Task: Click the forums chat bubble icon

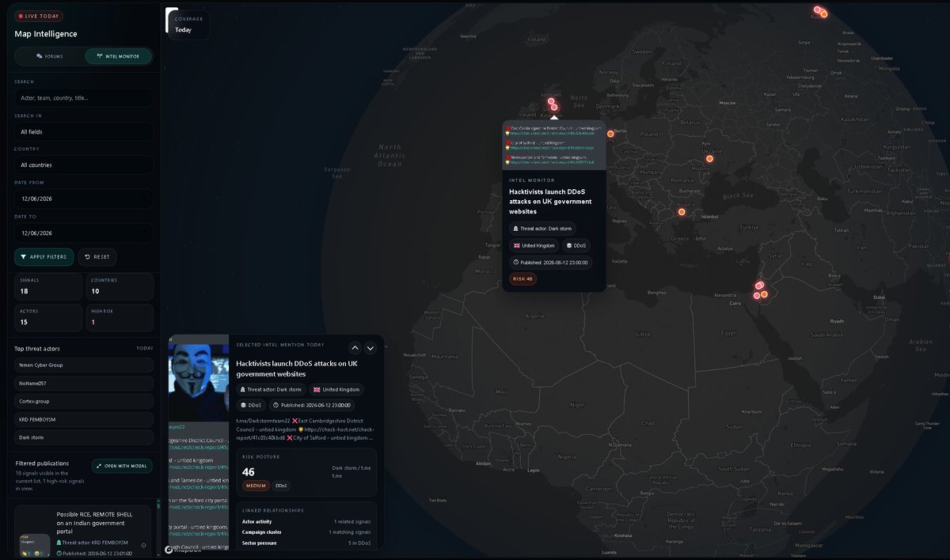Action: tap(40, 56)
